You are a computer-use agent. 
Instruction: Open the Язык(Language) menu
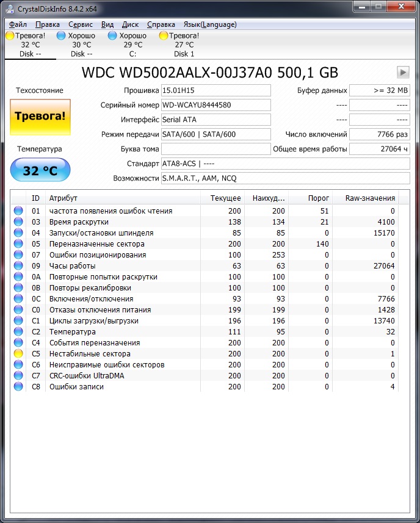coord(210,24)
